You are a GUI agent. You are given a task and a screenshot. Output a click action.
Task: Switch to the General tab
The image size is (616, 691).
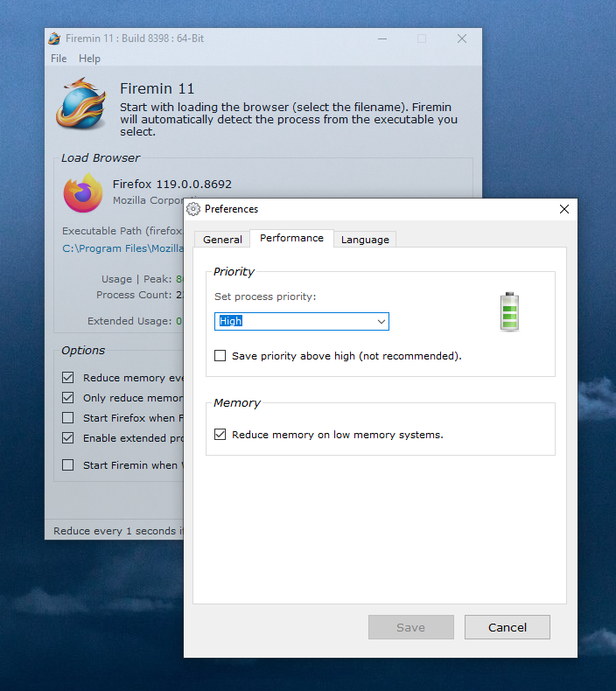pos(222,240)
